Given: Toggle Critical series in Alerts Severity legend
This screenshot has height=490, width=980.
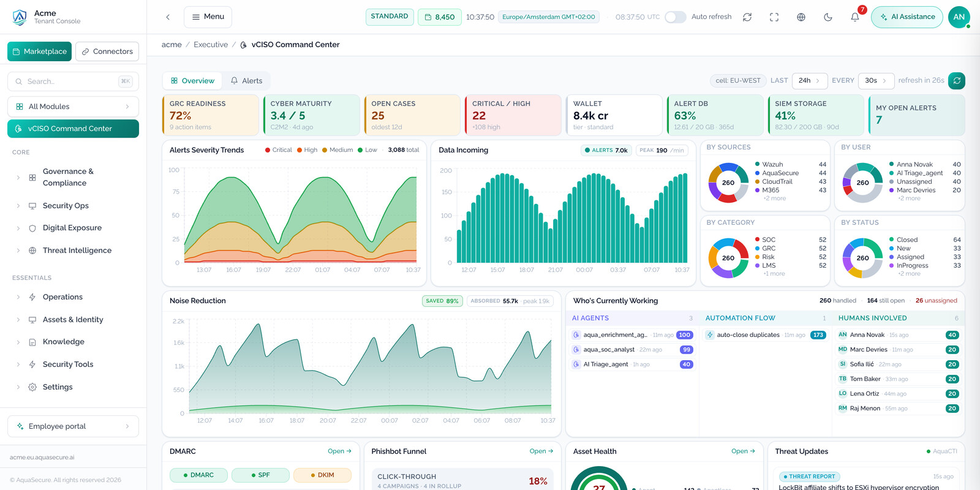Looking at the screenshot, I should point(279,150).
